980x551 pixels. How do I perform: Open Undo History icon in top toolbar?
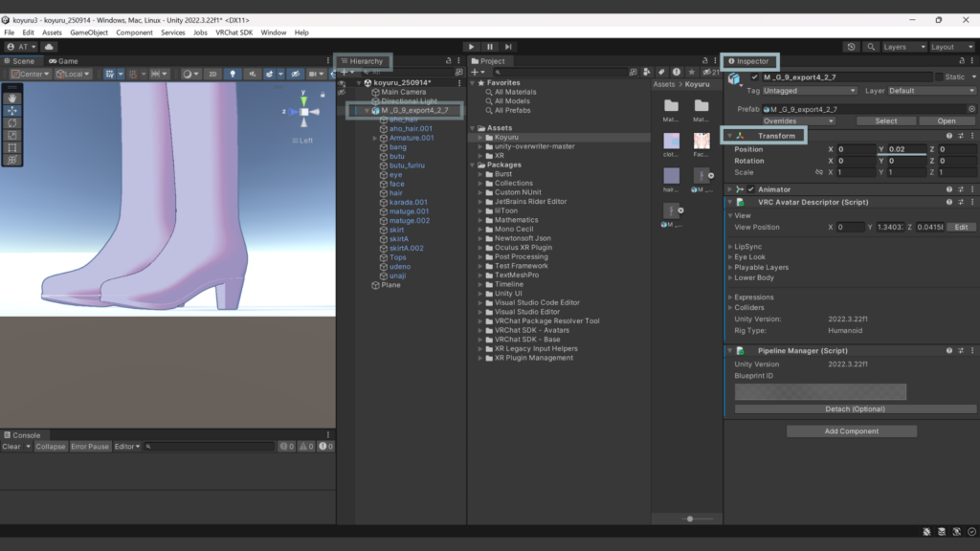pyautogui.click(x=852, y=46)
